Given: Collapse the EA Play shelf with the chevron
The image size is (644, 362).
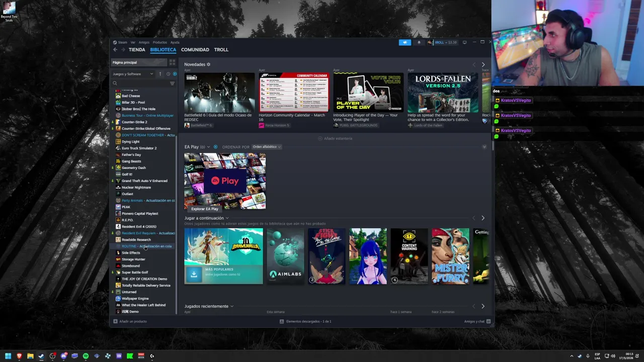Looking at the screenshot, I should (484, 147).
